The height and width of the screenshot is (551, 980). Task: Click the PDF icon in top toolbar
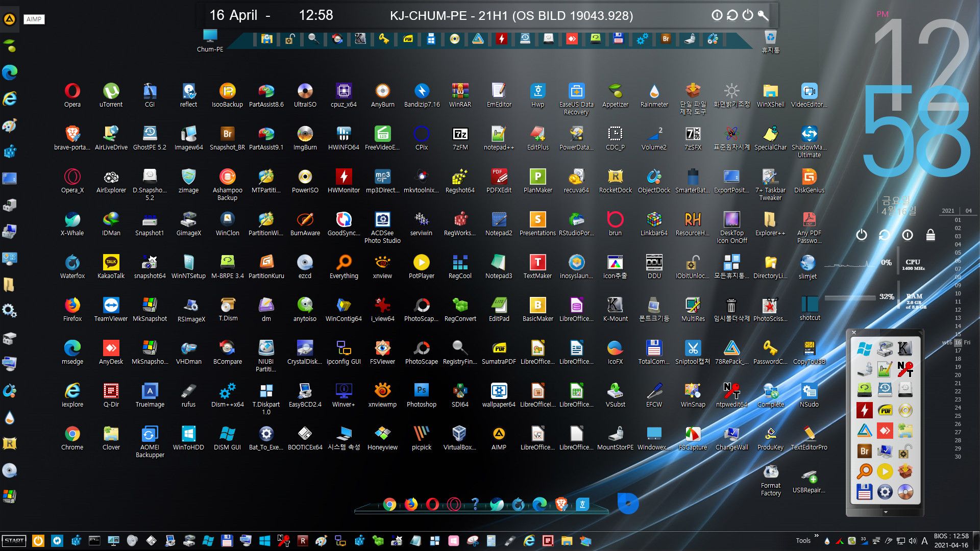click(408, 39)
